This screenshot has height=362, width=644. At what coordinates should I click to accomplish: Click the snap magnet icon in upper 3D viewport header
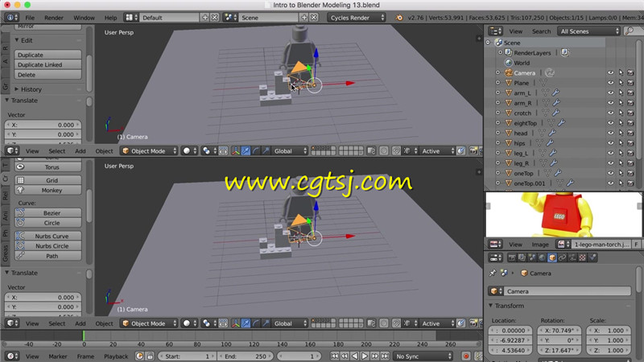point(396,151)
